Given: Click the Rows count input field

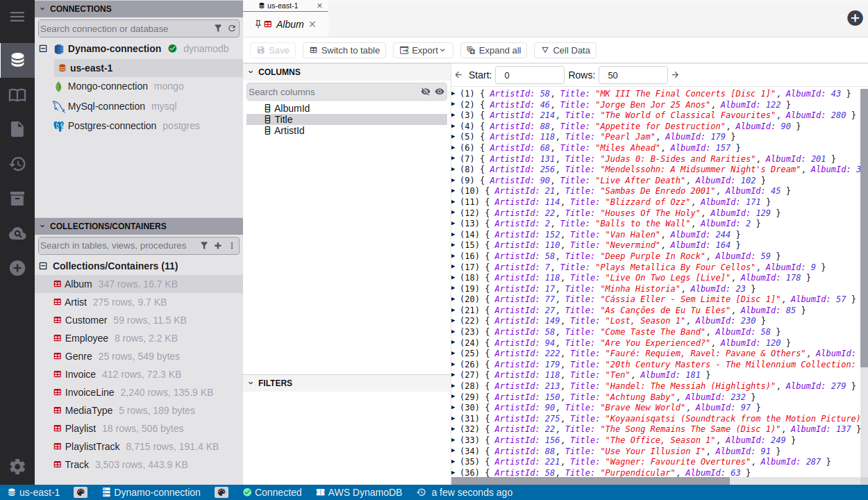Looking at the screenshot, I should pos(633,75).
